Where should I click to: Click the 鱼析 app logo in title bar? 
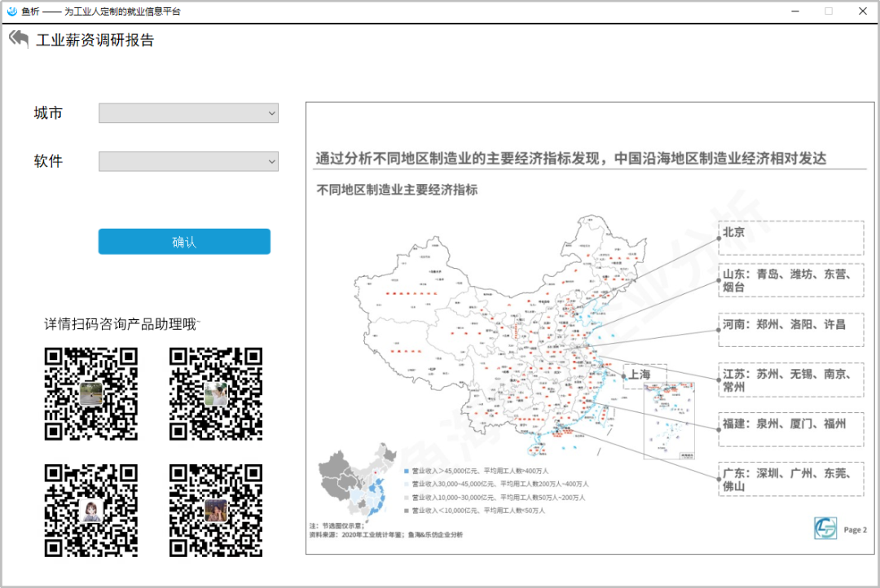(11, 11)
